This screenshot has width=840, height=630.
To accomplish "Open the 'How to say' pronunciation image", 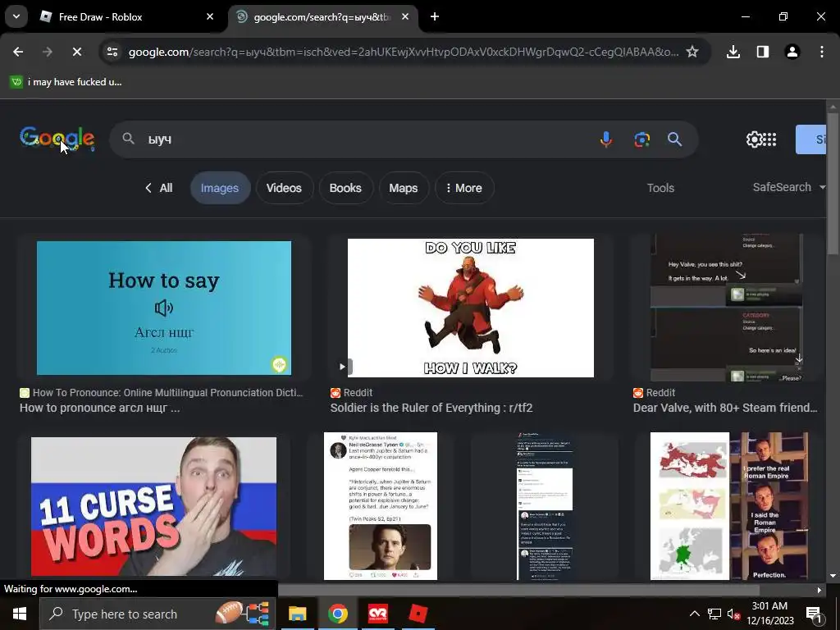I will pyautogui.click(x=164, y=308).
